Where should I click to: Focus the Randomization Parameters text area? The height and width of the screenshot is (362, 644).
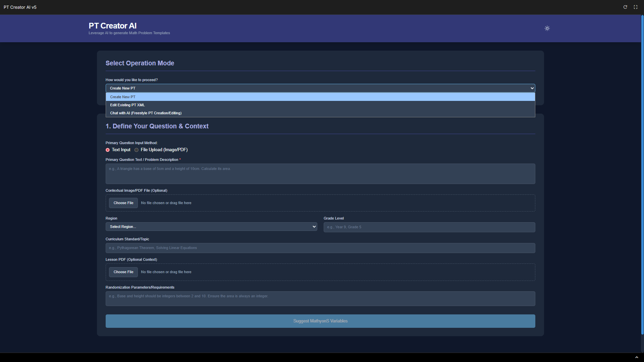320,299
